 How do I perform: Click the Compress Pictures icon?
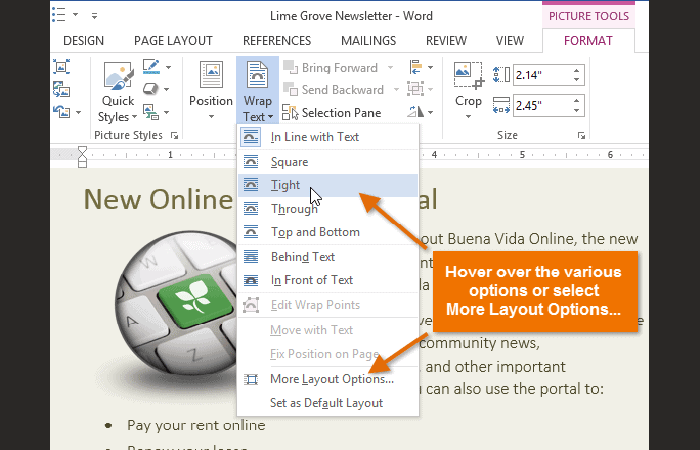coord(61,67)
